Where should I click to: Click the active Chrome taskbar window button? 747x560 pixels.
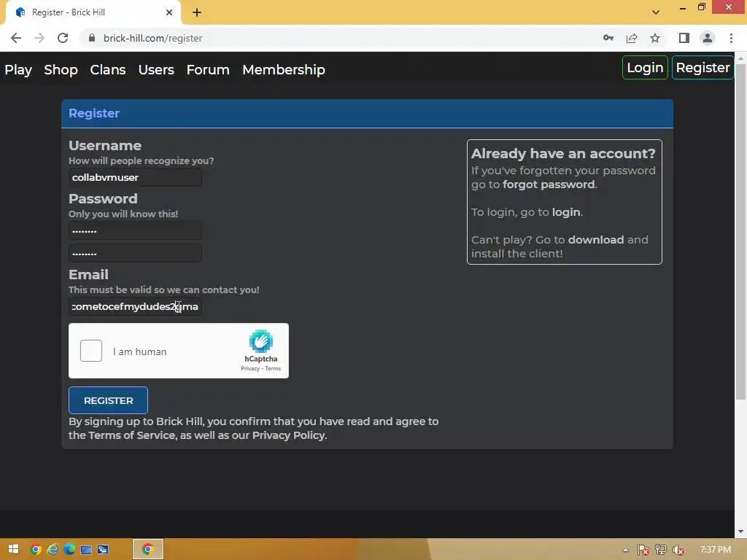(147, 549)
